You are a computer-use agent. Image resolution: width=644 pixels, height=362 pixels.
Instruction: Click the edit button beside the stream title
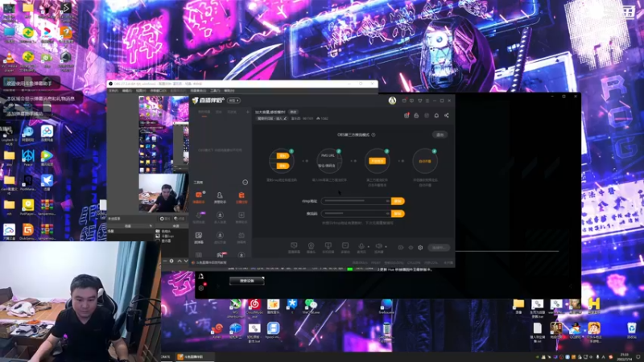[x=293, y=112]
